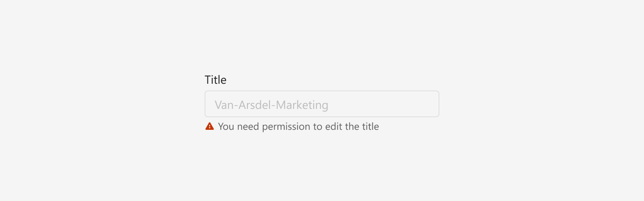
Task: Click the orange-red caution icon
Action: click(210, 126)
